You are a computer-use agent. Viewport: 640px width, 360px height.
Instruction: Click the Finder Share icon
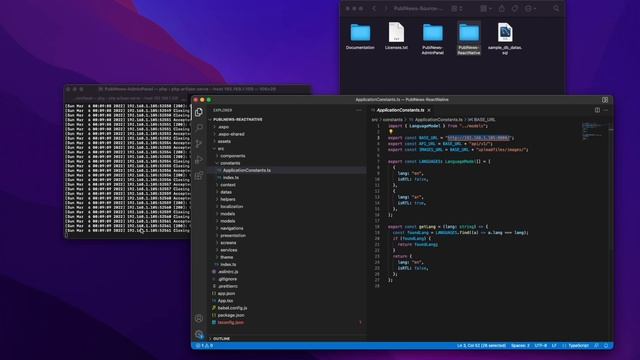(x=502, y=8)
